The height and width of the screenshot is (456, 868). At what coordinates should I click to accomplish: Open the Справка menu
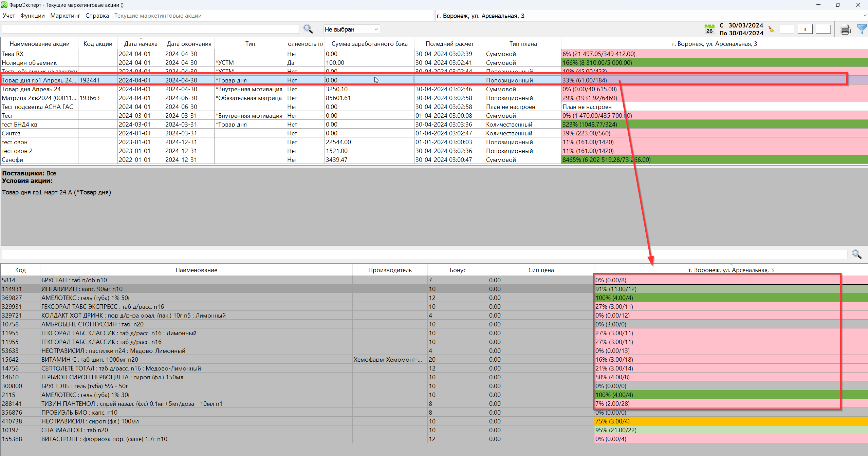coord(97,16)
